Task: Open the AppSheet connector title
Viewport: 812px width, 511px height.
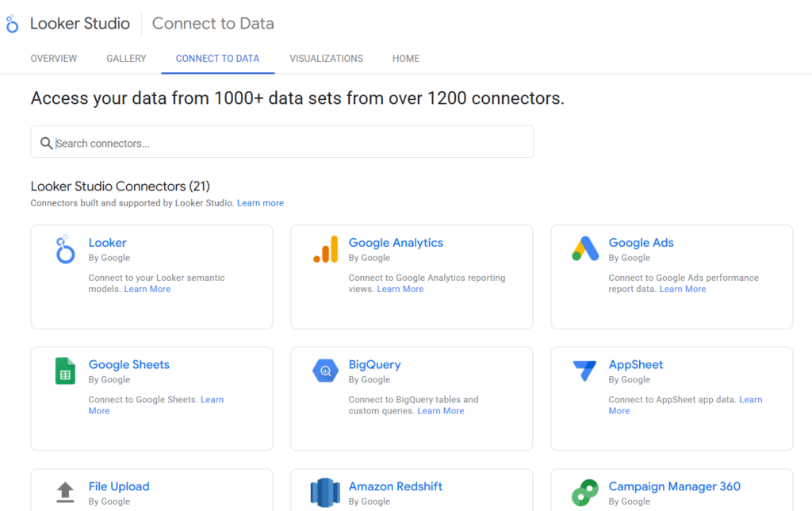Action: coord(636,364)
